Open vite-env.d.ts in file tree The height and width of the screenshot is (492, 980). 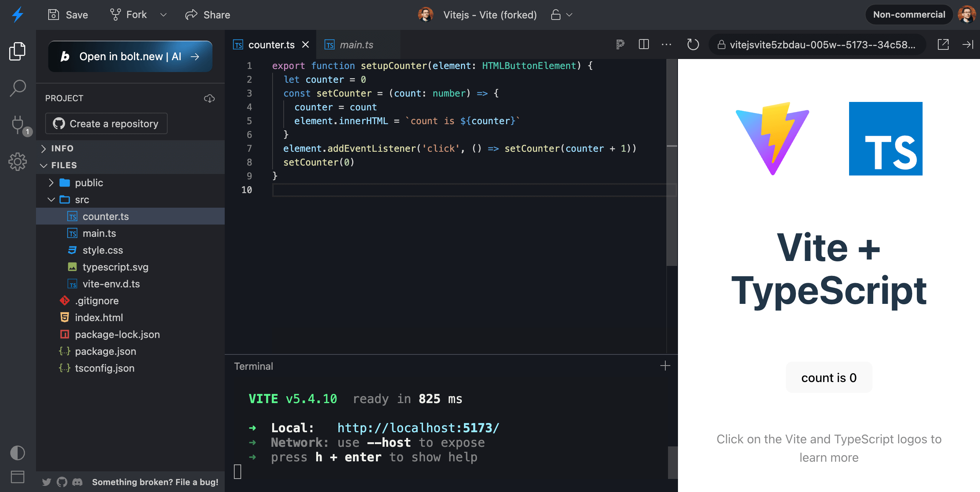point(130,284)
